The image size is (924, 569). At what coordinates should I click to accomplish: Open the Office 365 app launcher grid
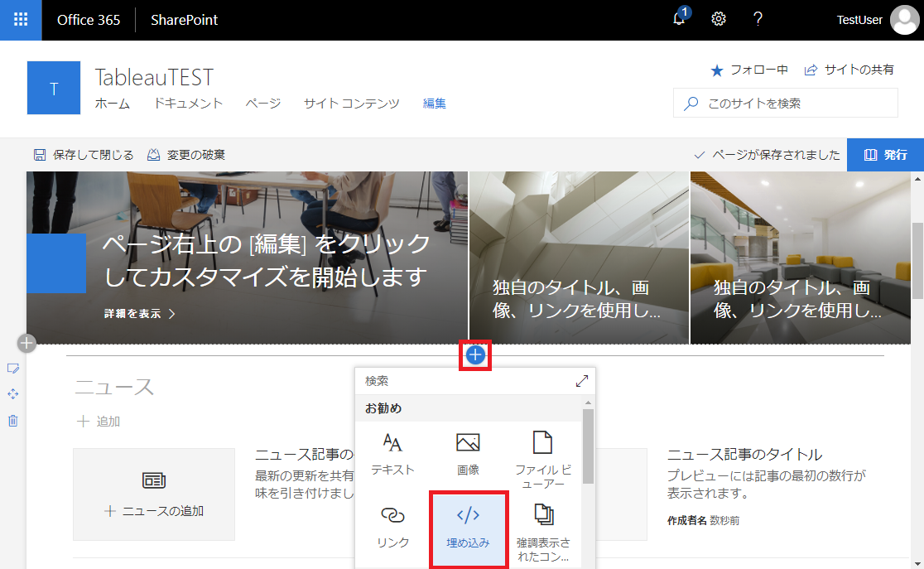(x=21, y=19)
